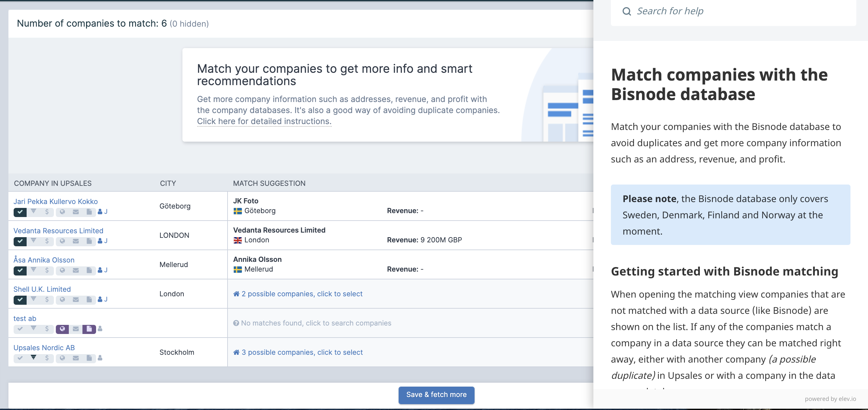The width and height of the screenshot is (868, 410).
Task: Click the globe icon for Jari Pekka Kullervo Kokko
Action: click(x=62, y=212)
